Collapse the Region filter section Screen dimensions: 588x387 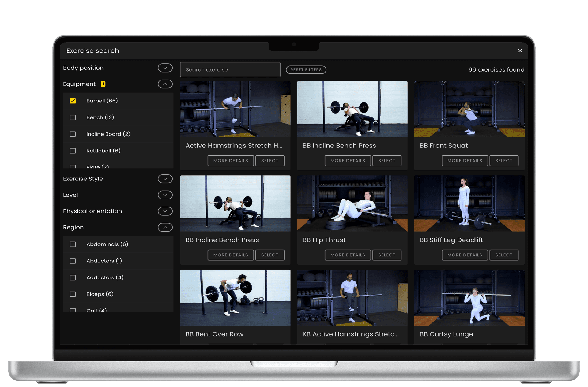165,228
